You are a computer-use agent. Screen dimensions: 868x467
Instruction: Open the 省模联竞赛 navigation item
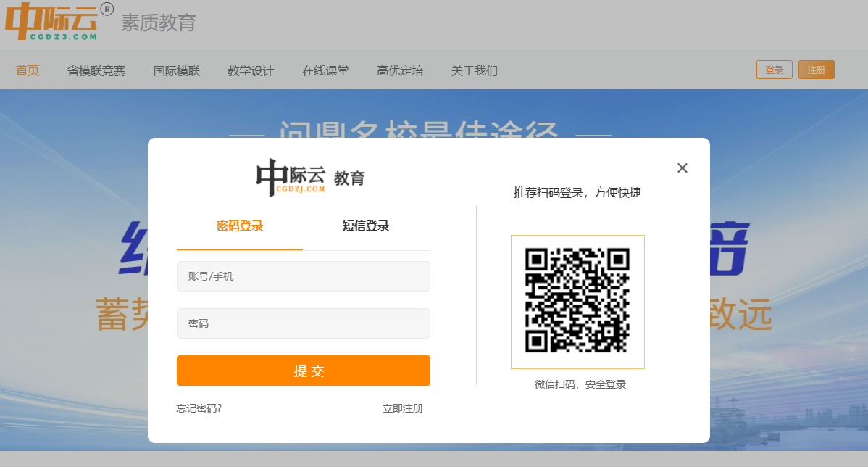coord(96,70)
